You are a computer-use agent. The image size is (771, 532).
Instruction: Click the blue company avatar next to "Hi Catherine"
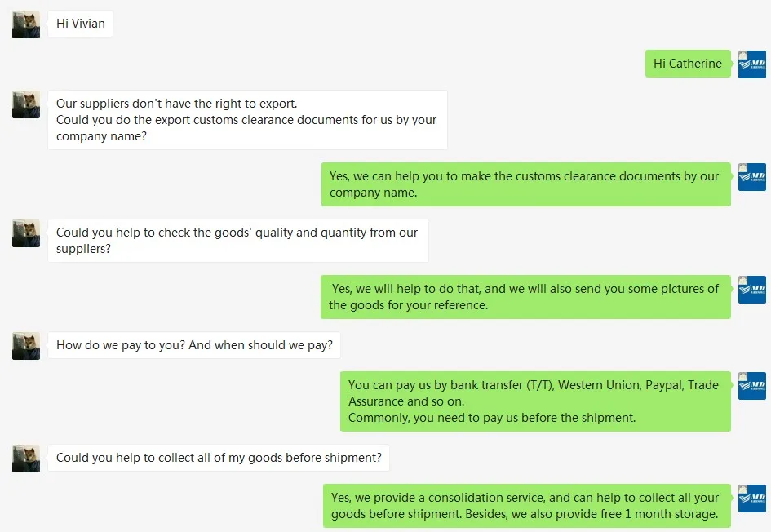pos(751,64)
